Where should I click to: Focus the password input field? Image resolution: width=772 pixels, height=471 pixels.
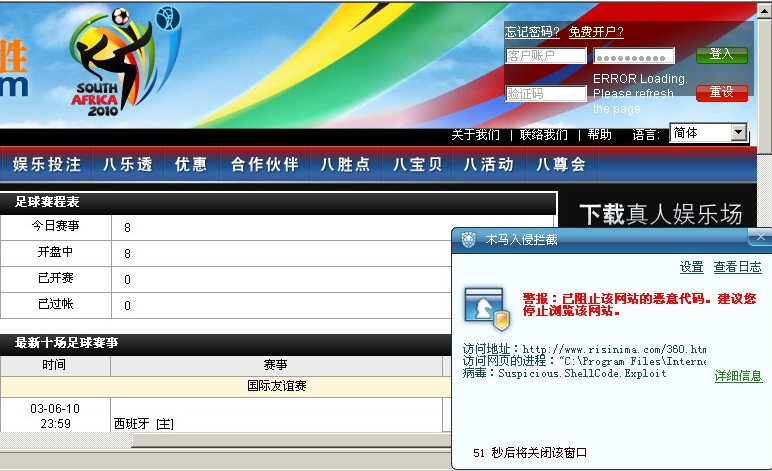pos(634,56)
